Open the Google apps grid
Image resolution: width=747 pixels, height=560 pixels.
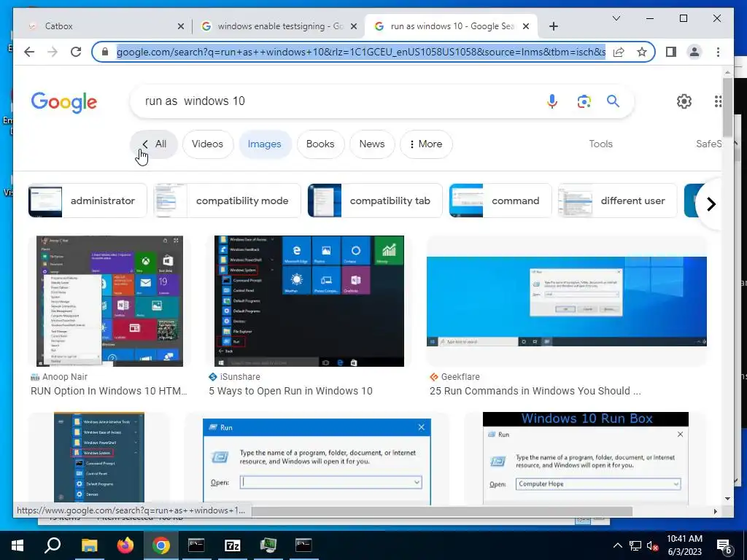coord(718,101)
